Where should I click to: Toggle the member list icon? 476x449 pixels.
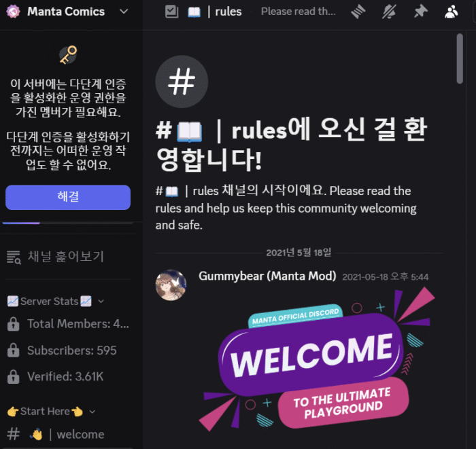point(452,12)
